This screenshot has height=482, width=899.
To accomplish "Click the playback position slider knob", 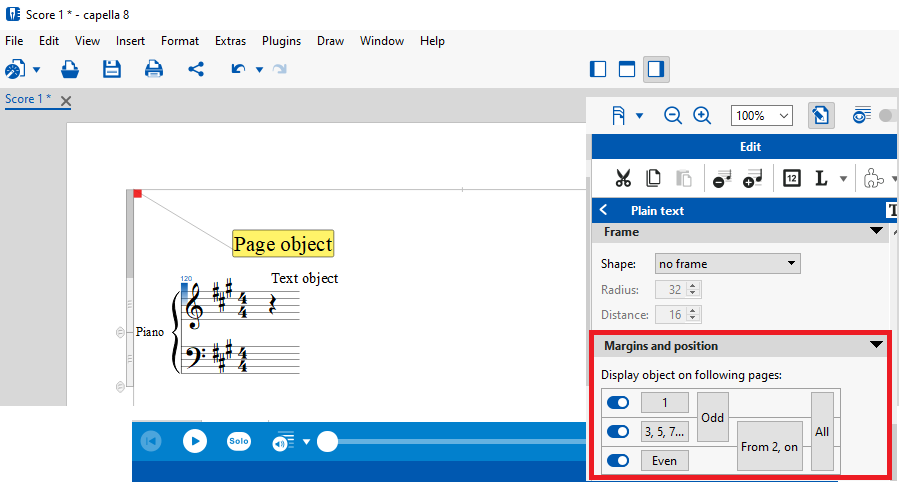I will click(x=327, y=441).
